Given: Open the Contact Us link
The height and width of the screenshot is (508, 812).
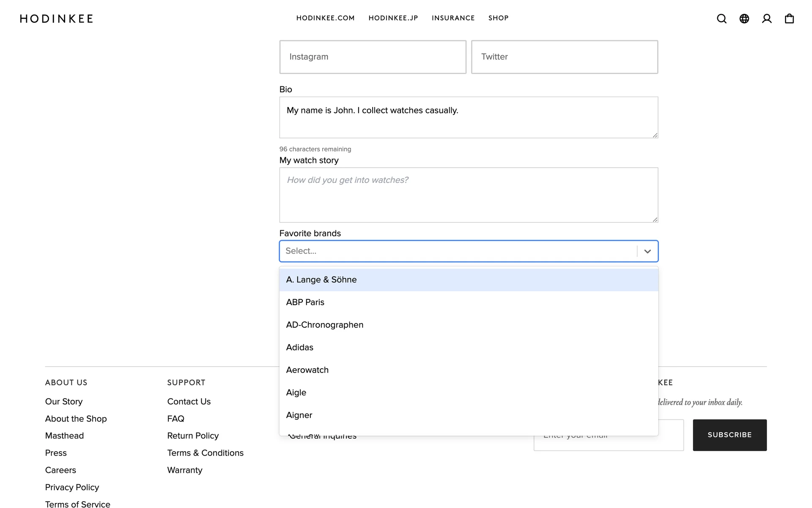Looking at the screenshot, I should click(x=189, y=401).
